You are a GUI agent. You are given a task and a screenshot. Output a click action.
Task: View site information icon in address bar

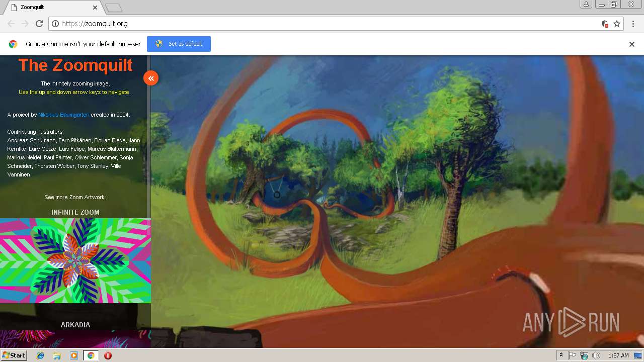55,24
